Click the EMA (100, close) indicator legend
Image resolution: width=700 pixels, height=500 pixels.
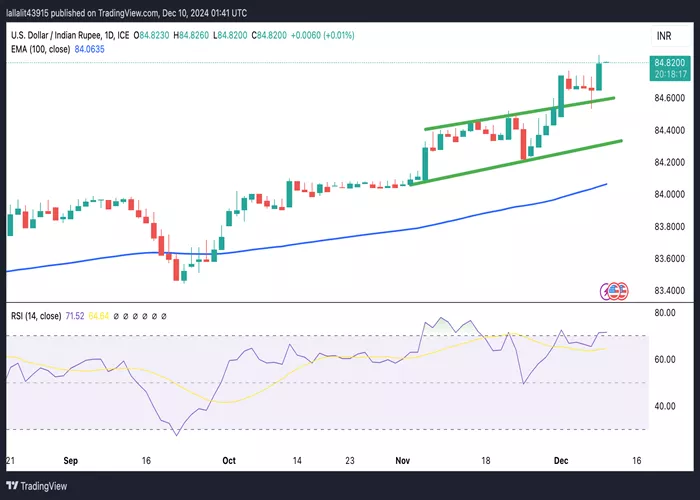coord(40,49)
